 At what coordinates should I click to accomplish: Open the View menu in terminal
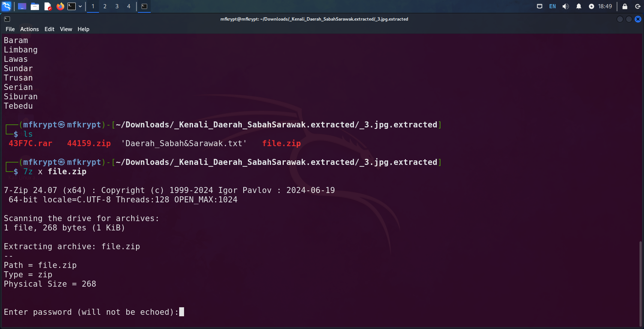[x=66, y=29]
